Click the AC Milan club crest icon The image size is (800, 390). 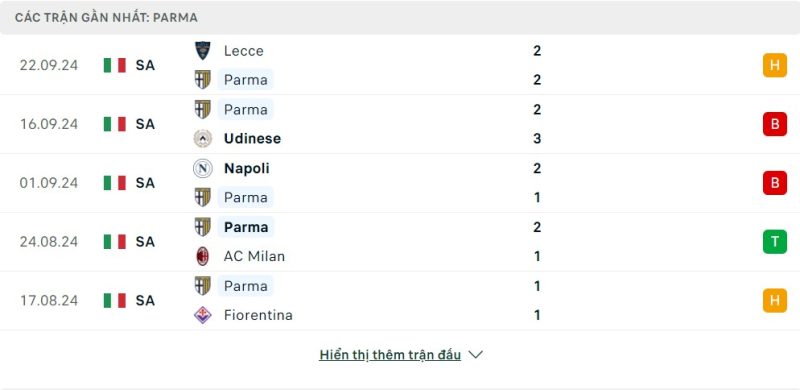tap(203, 256)
